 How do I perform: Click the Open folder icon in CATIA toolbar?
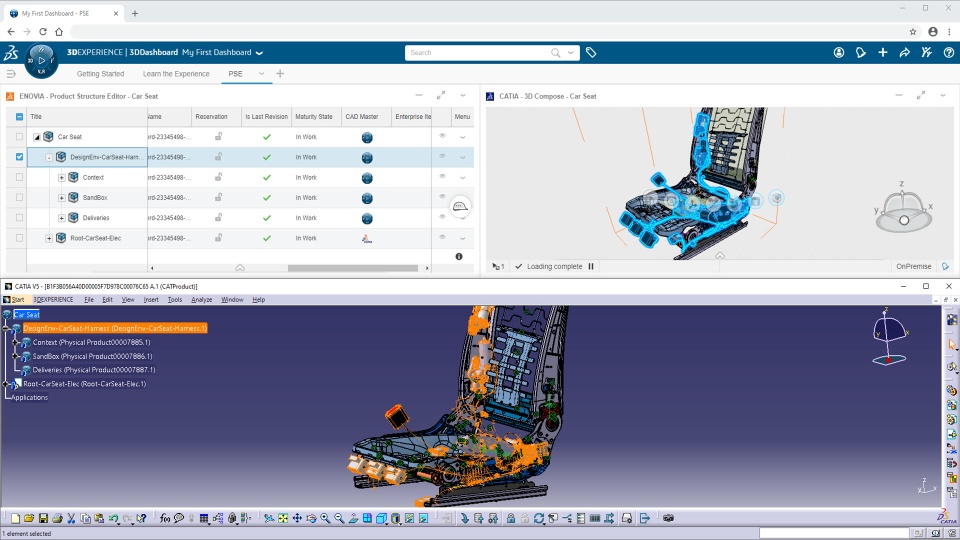click(x=29, y=519)
